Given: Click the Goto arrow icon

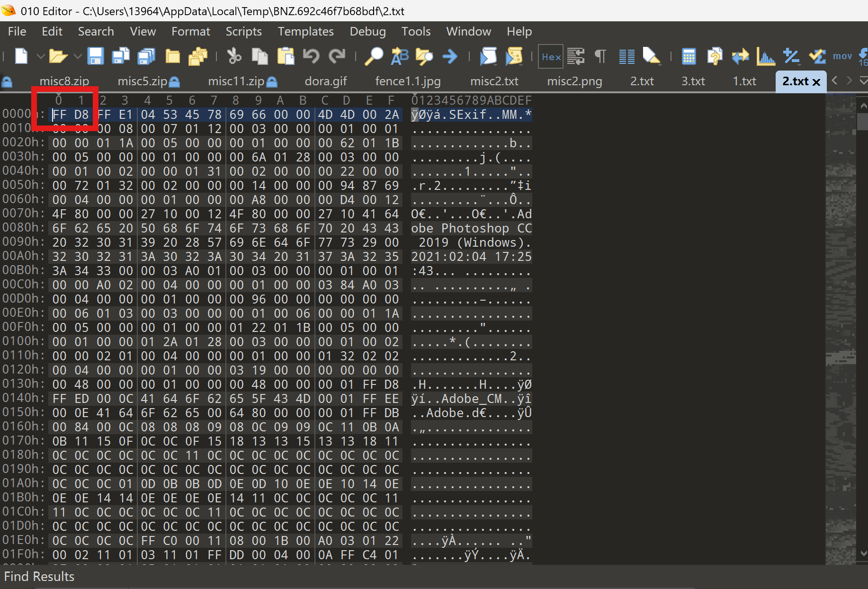Looking at the screenshot, I should (450, 56).
